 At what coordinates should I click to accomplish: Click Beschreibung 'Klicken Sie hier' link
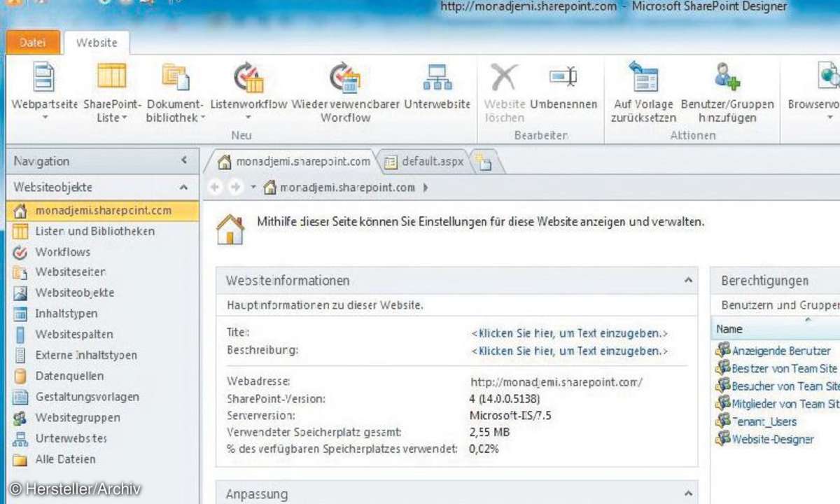coord(570,351)
